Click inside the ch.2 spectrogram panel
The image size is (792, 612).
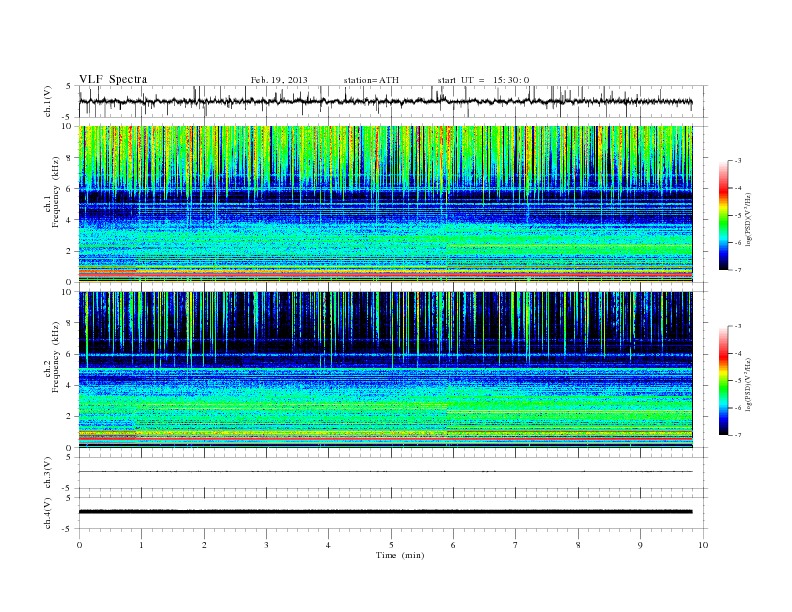tap(385, 370)
